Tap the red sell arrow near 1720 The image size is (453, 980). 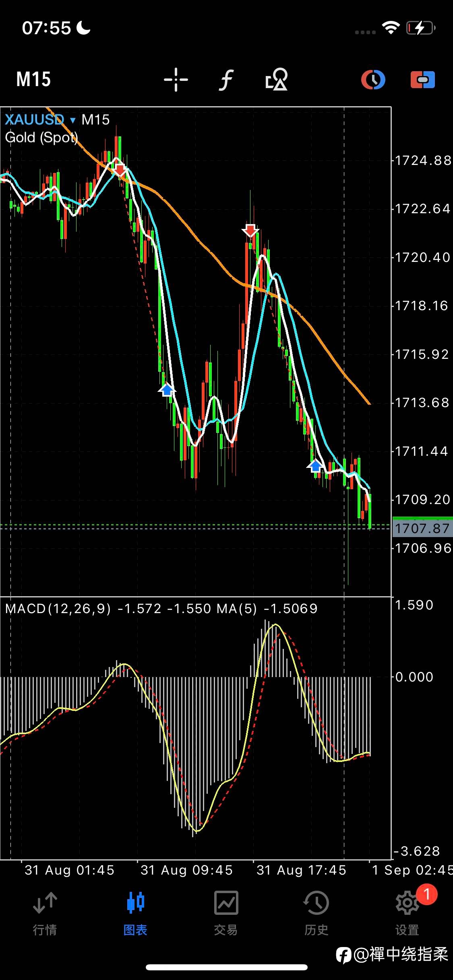click(x=250, y=231)
